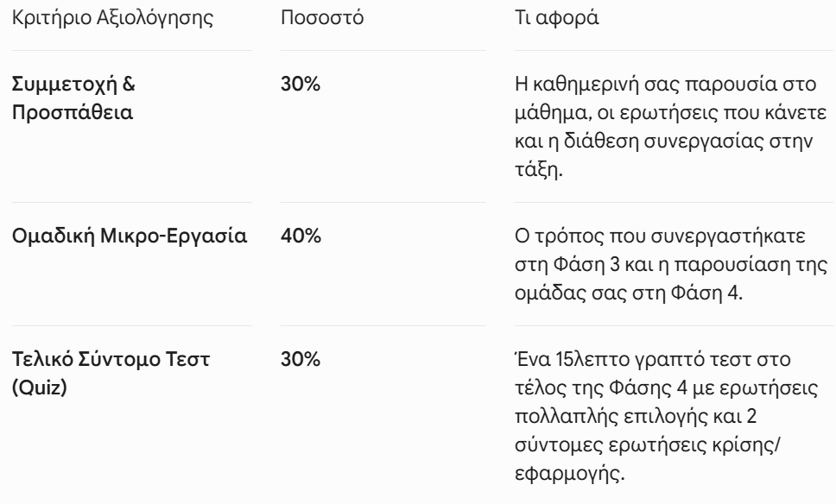Click the text 'ομάδας σας στη Φάση 4.'
Image resolution: width=836 pixels, height=504 pixels.
click(629, 293)
